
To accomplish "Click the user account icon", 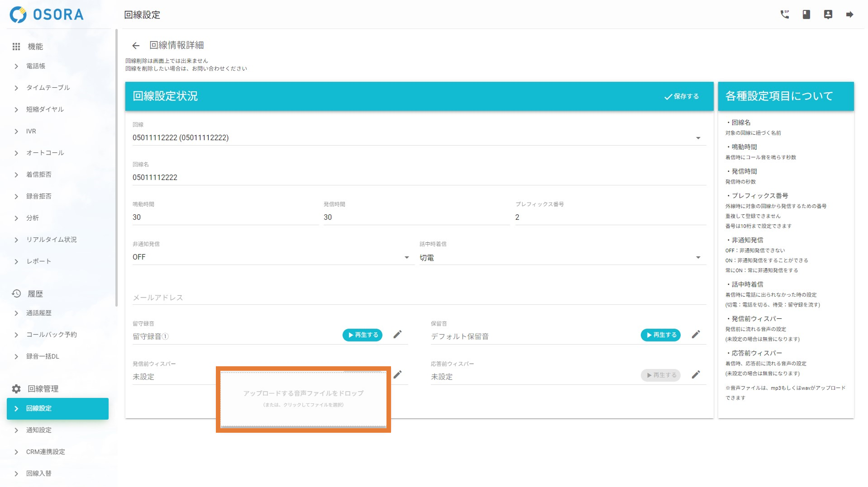I will click(x=828, y=14).
